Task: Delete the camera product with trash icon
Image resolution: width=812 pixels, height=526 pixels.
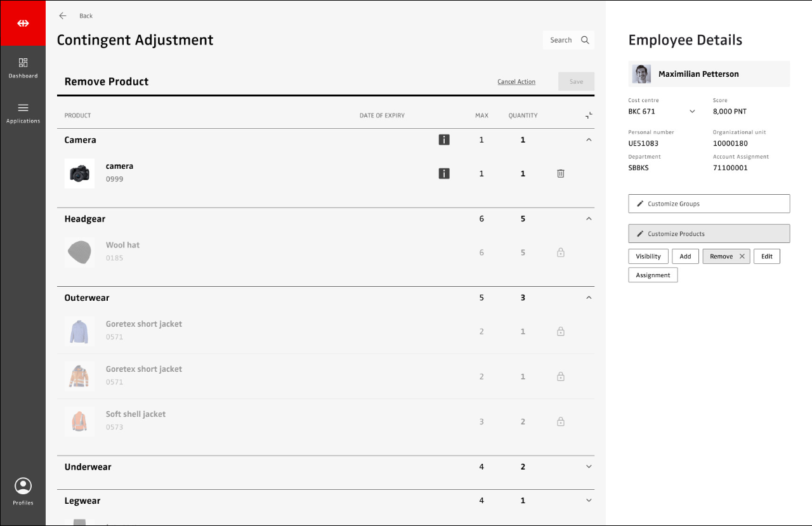Action: 561,173
